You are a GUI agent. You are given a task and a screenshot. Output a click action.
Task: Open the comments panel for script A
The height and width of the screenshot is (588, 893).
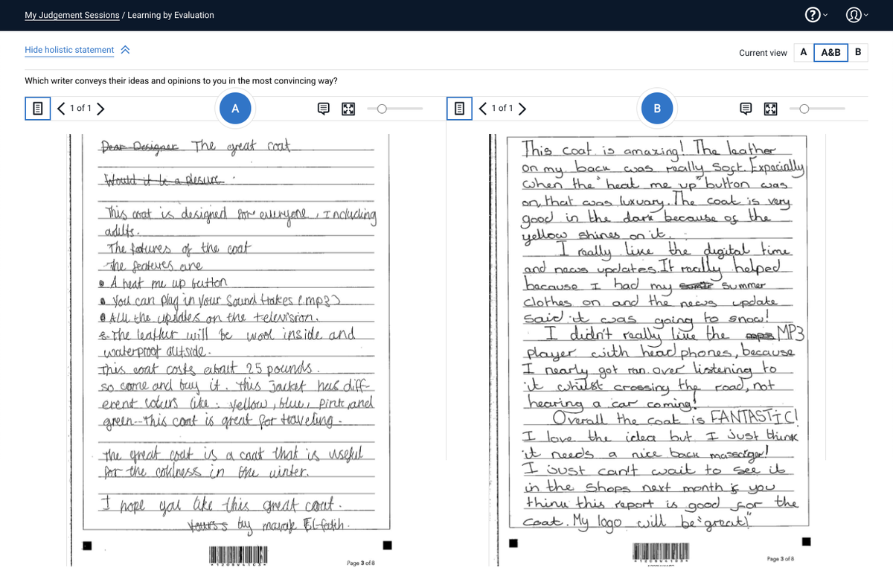click(323, 108)
